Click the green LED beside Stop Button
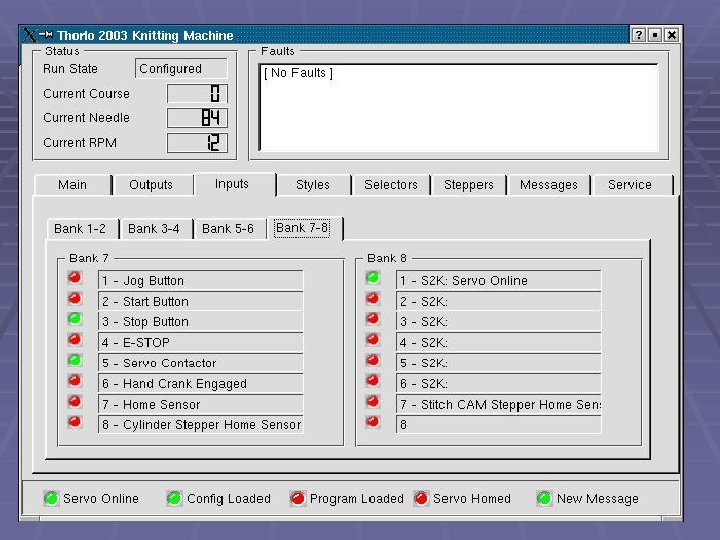Image resolution: width=720 pixels, height=540 pixels. click(75, 319)
